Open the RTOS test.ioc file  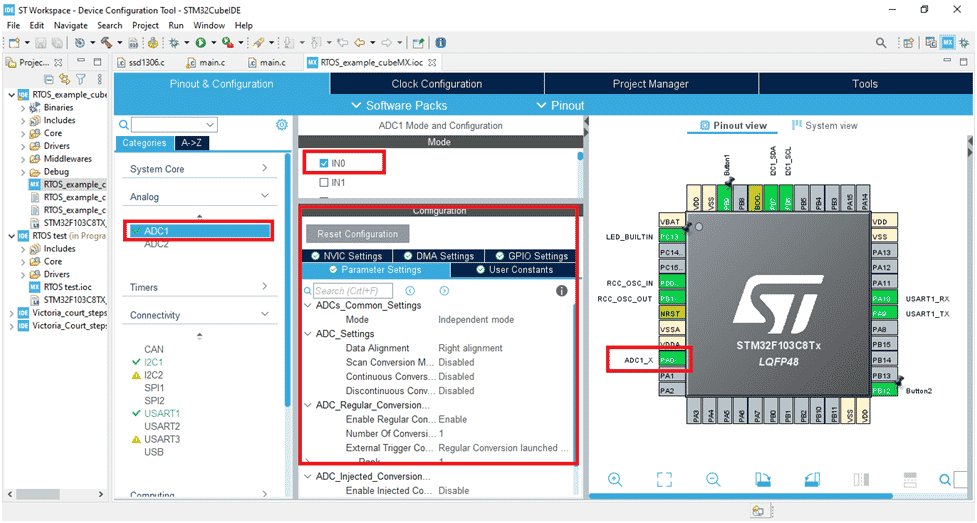tap(67, 287)
